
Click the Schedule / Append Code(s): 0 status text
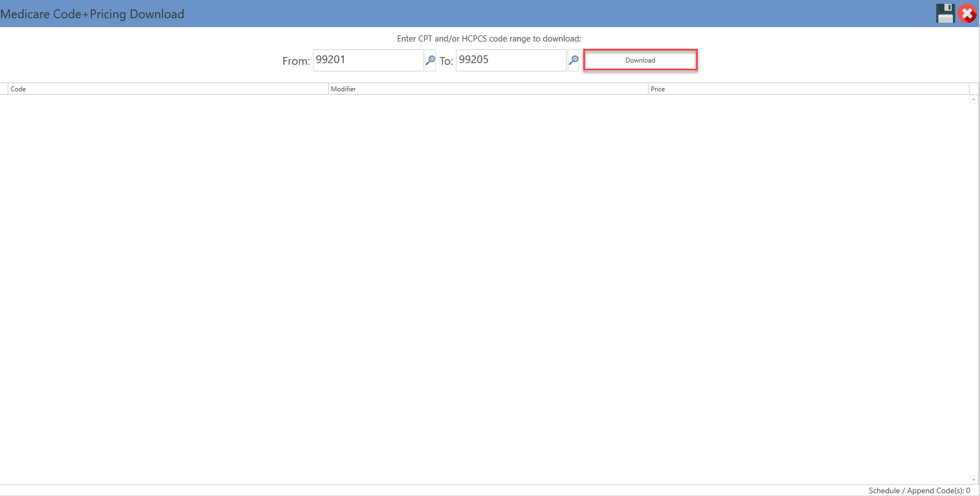click(919, 490)
